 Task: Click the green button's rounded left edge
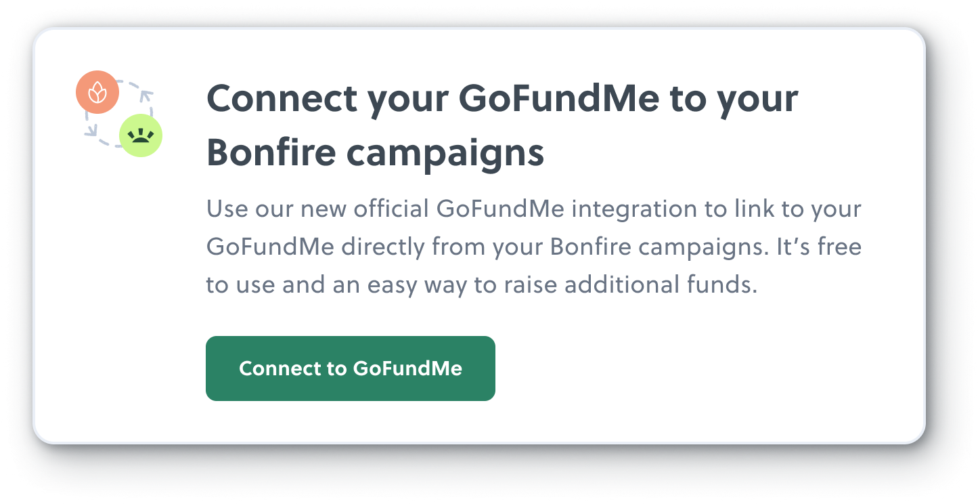click(x=212, y=368)
